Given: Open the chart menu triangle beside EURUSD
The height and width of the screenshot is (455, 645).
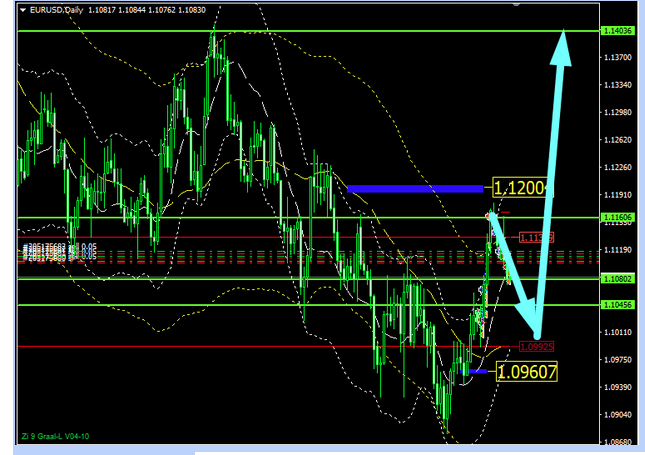Looking at the screenshot, I should click(x=23, y=10).
